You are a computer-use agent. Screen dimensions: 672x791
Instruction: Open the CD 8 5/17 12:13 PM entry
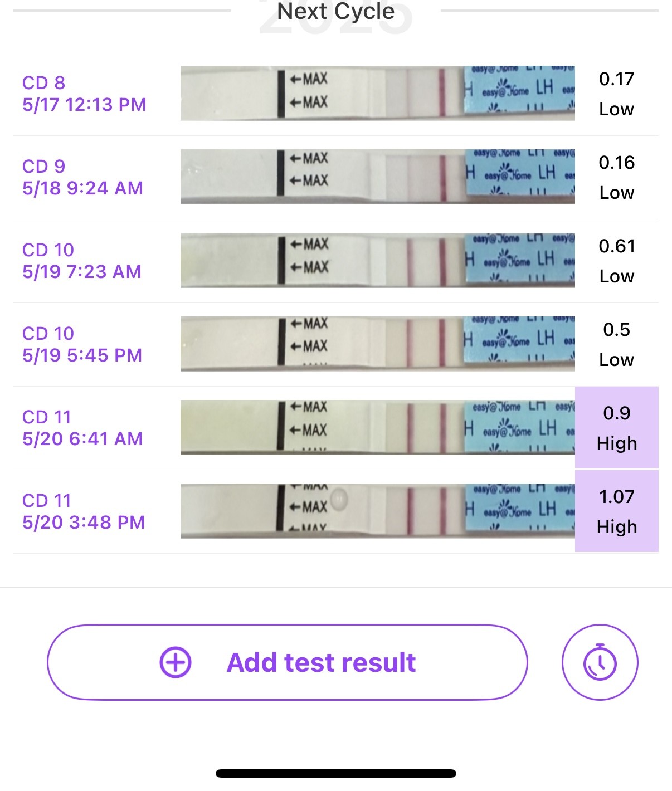point(84,94)
